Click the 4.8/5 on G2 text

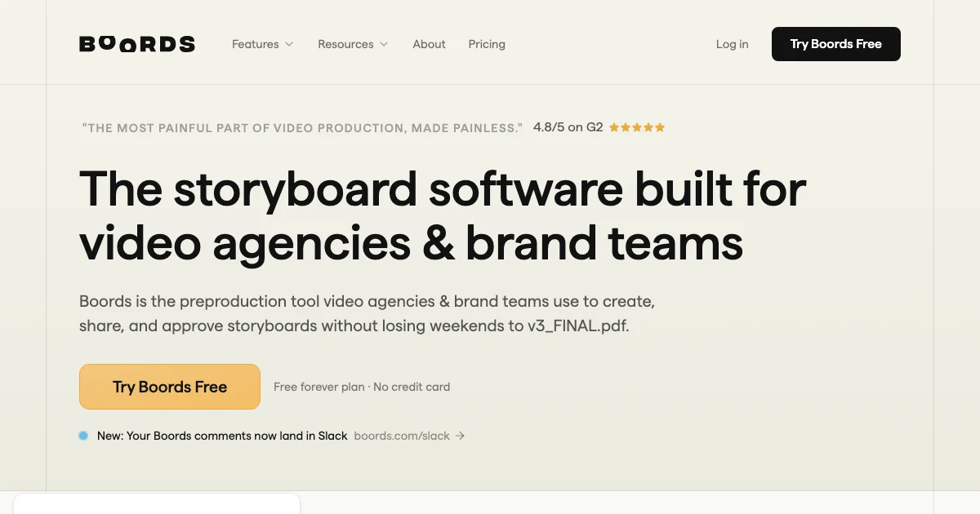click(x=568, y=127)
